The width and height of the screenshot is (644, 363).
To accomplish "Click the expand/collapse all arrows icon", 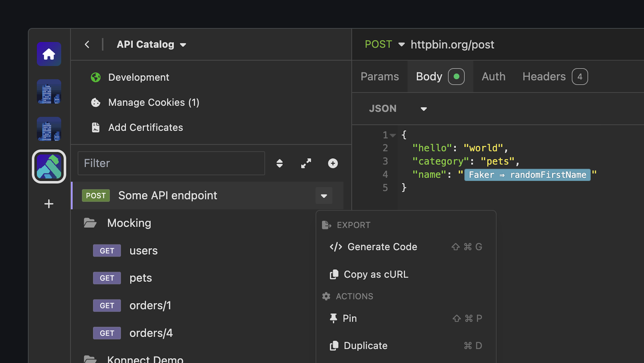I will (306, 163).
